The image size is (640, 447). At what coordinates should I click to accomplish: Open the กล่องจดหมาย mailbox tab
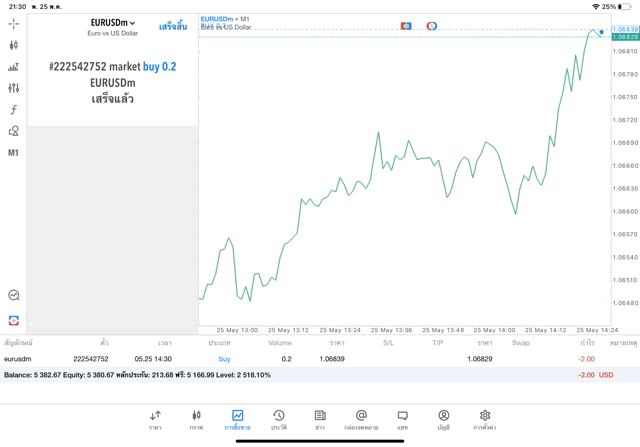pos(361,419)
